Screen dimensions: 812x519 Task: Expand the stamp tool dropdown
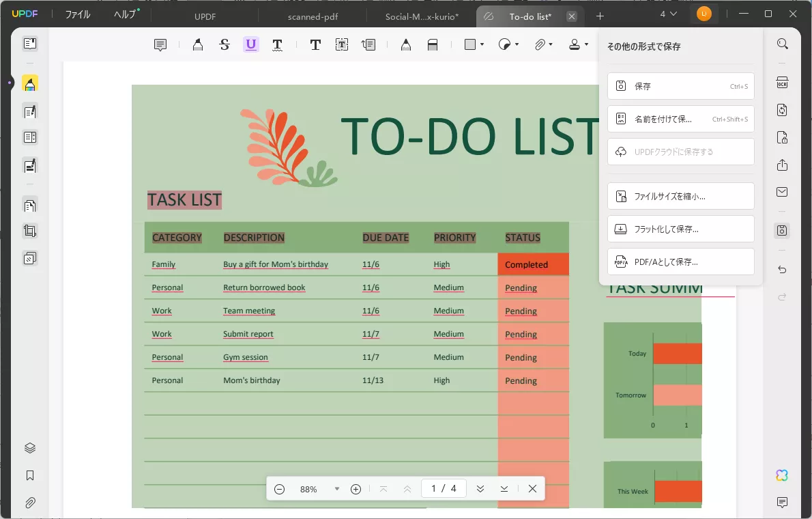tap(586, 45)
